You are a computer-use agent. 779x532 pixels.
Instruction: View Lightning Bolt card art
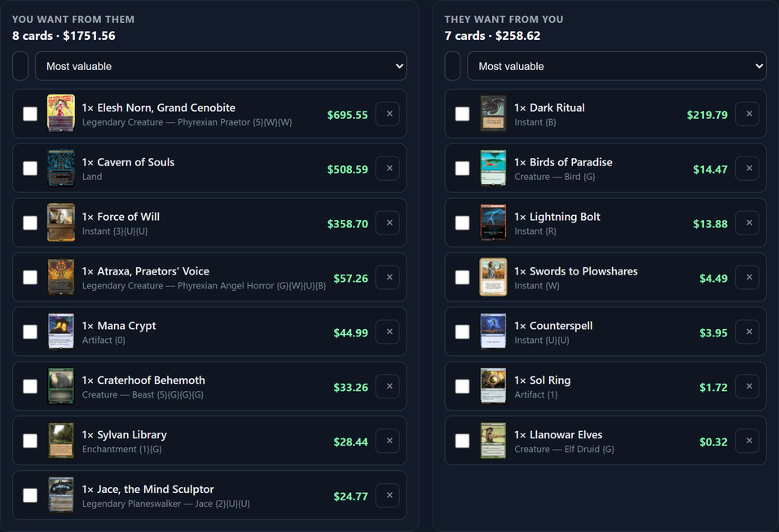pos(493,222)
